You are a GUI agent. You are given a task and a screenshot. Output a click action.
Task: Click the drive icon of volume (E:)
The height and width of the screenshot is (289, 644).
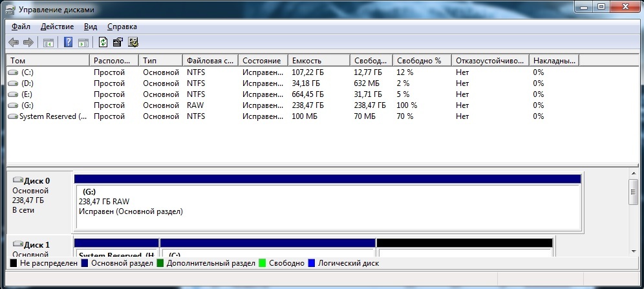click(x=13, y=94)
